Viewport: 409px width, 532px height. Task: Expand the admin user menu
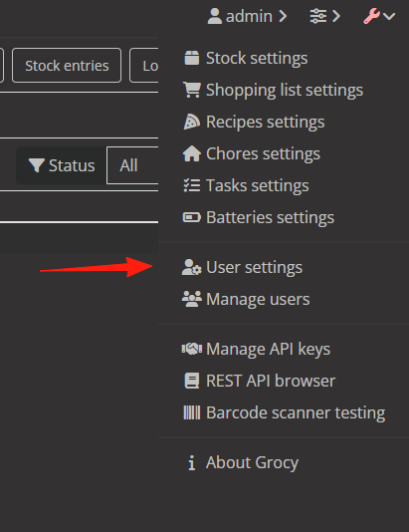[248, 16]
